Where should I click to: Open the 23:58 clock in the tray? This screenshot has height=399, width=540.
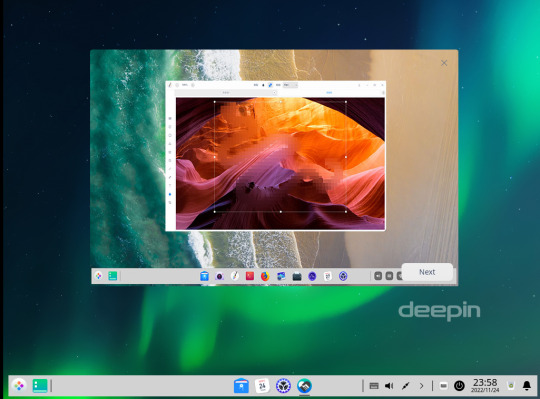[x=485, y=385]
